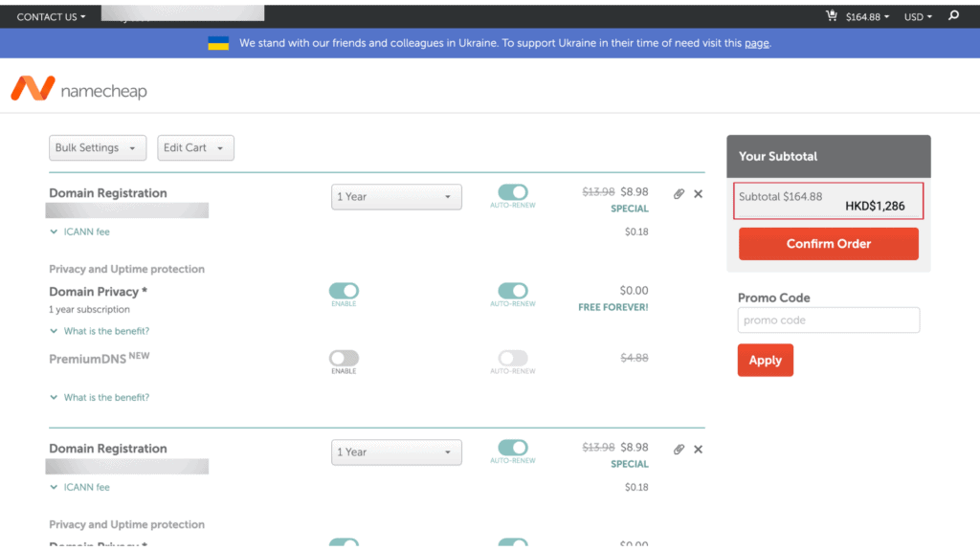Follow the Ukraine support 'page' link
This screenshot has width=980, height=551.
pyautogui.click(x=756, y=43)
